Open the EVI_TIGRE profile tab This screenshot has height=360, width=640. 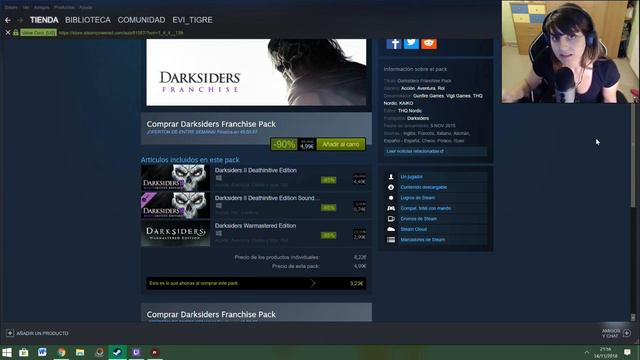[192, 20]
